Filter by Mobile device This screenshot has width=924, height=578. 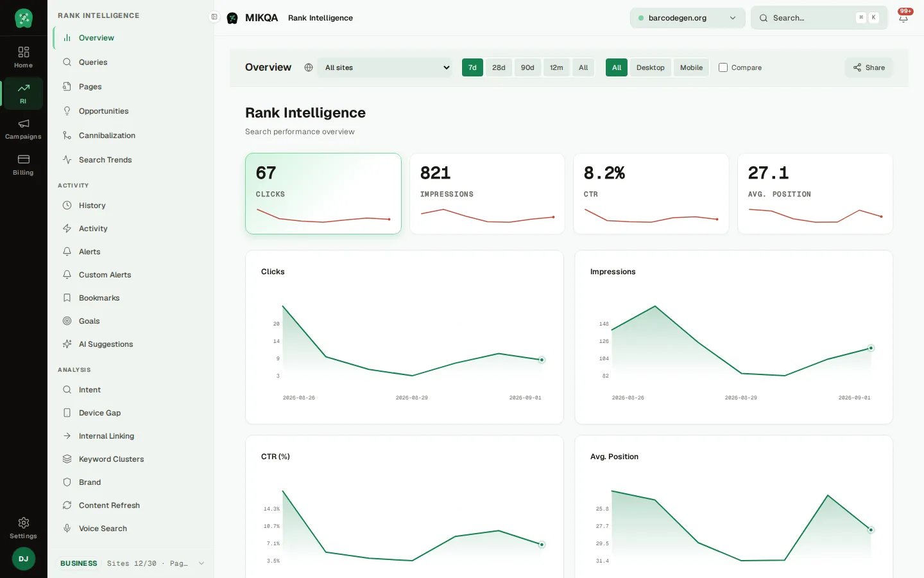click(692, 67)
